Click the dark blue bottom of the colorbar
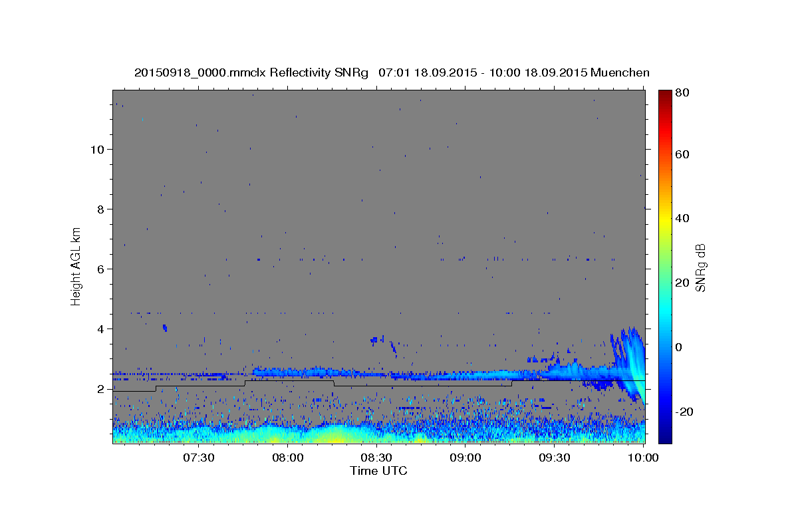This screenshot has height=532, width=798. coord(665,436)
